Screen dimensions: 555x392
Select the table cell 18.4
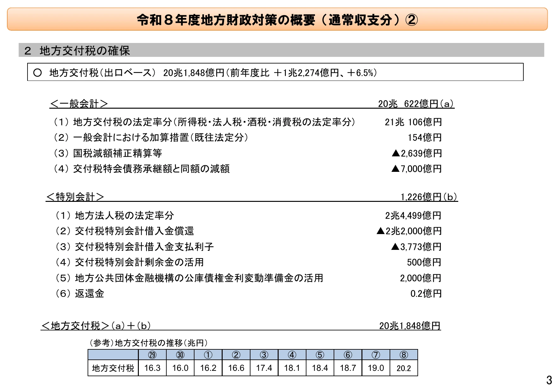click(x=320, y=368)
